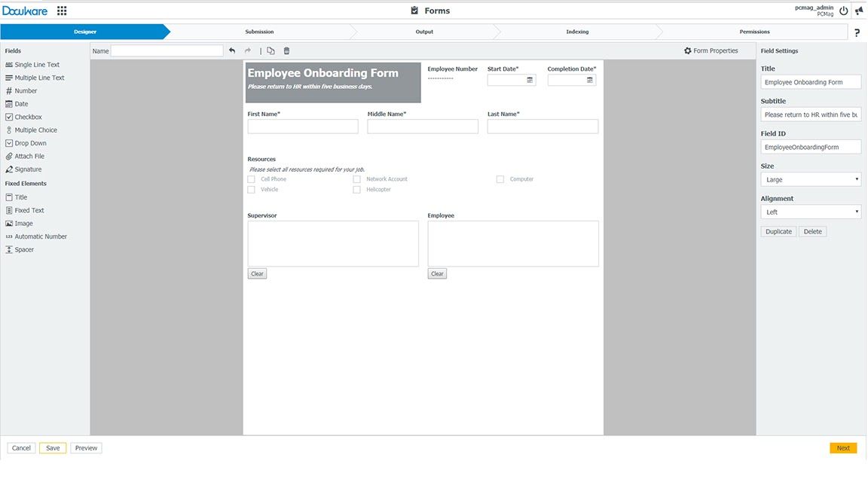Go to the Indexing step
The image size is (868, 488).
pyautogui.click(x=577, y=32)
